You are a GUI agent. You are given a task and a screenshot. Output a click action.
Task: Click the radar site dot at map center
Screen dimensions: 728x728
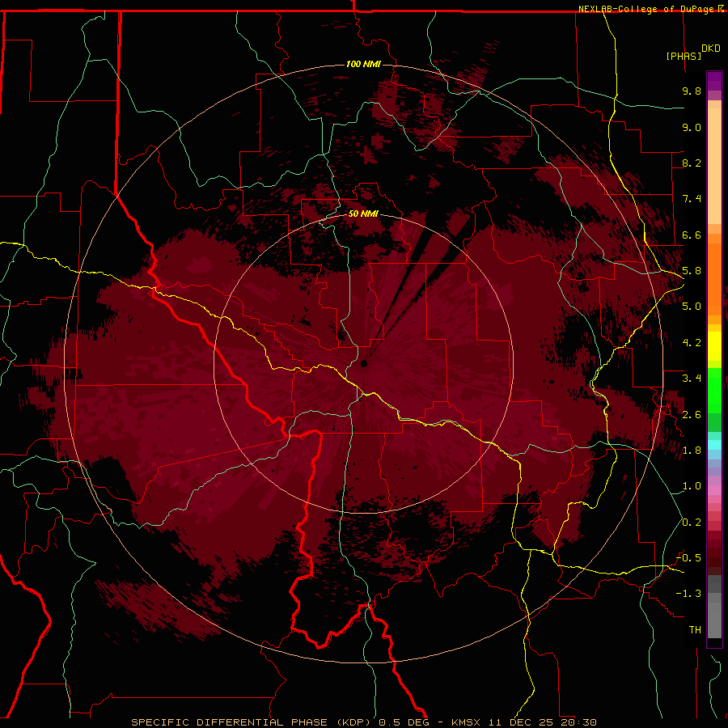click(x=364, y=363)
